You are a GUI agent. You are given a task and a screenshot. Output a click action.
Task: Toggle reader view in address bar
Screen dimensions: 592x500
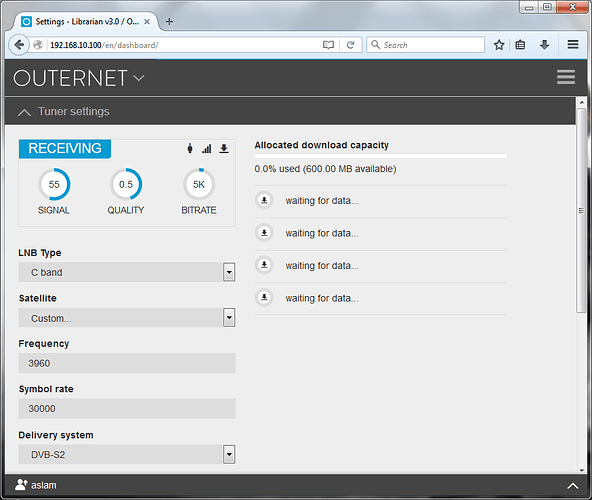[x=328, y=45]
